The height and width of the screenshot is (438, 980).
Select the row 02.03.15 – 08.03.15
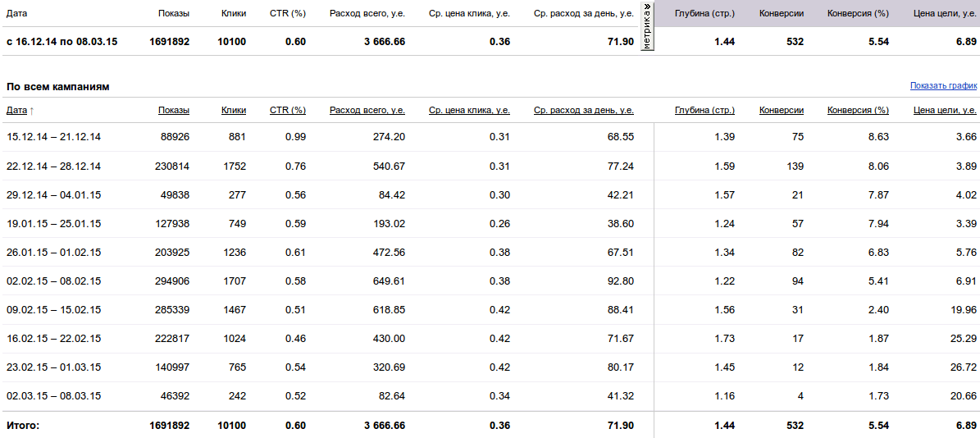point(490,396)
